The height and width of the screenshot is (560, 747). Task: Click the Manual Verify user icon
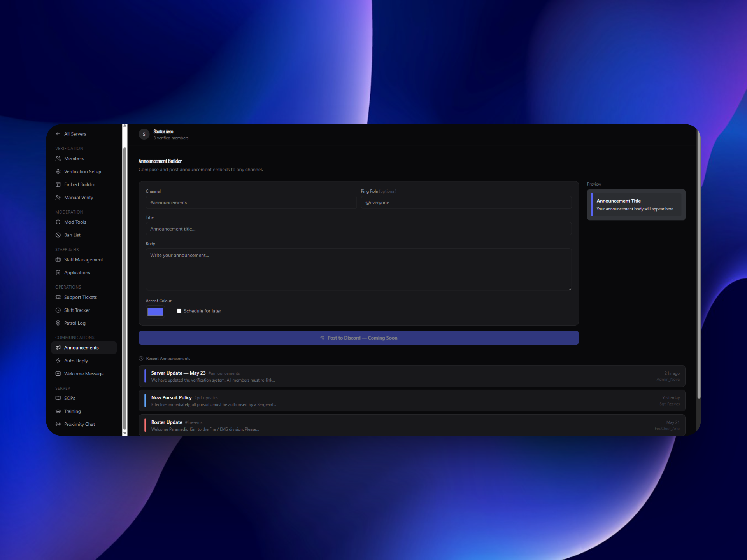58,198
